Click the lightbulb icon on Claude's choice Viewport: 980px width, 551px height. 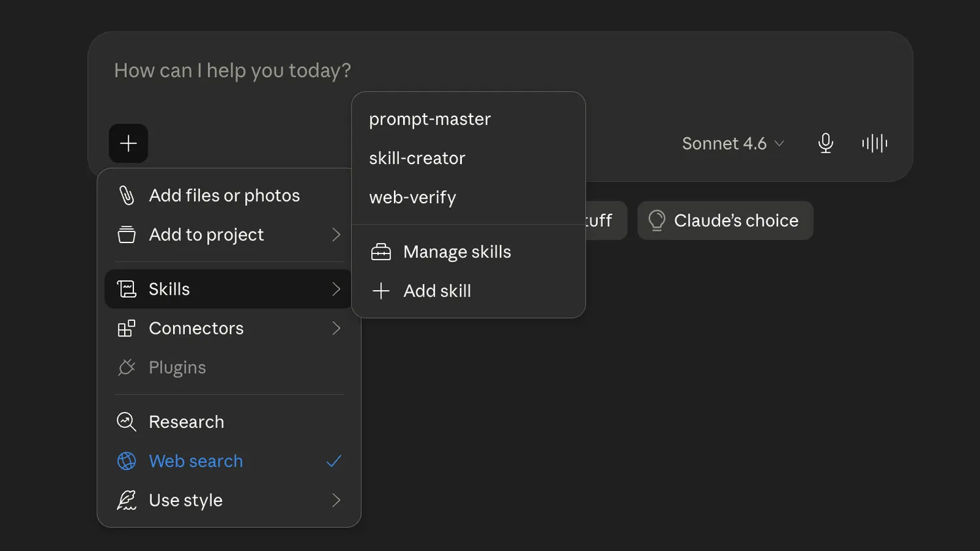[x=657, y=220]
